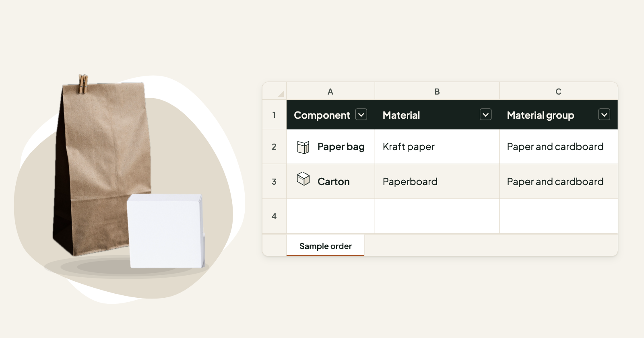Open the Component column filter dropdown
The height and width of the screenshot is (338, 644).
click(x=361, y=115)
